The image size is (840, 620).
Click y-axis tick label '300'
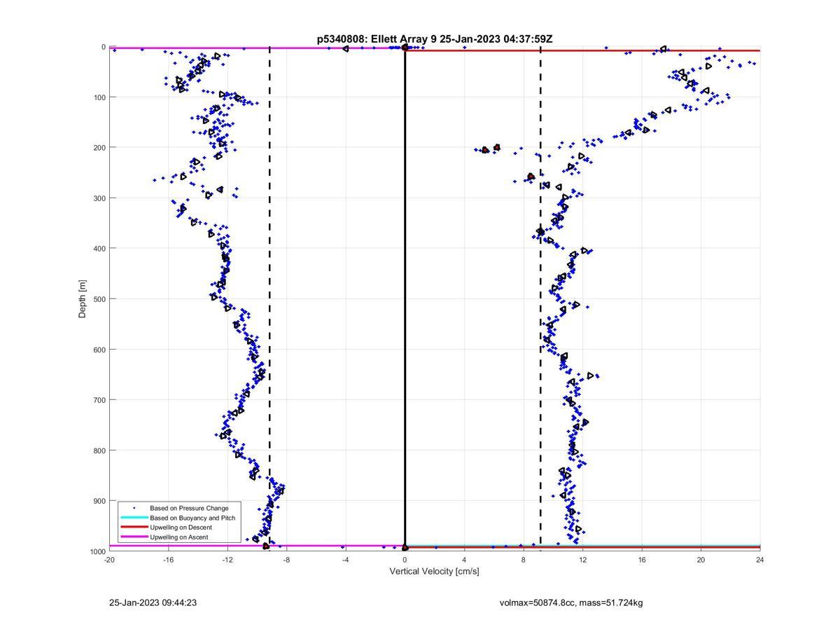tap(99, 198)
